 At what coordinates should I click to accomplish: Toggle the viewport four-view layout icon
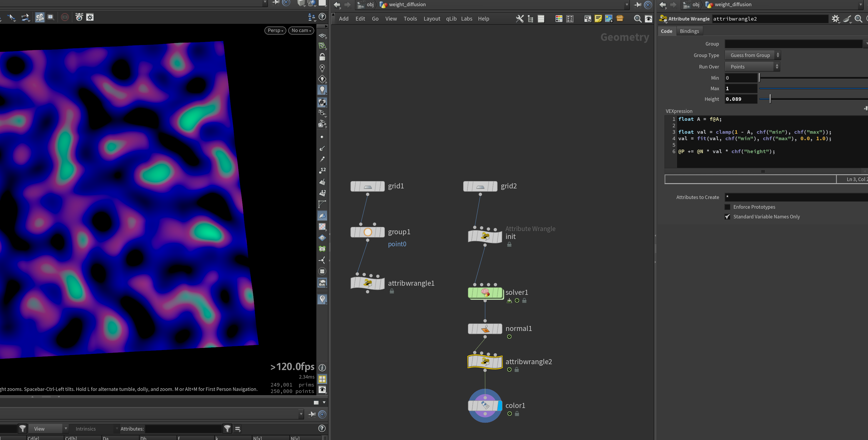tap(322, 379)
